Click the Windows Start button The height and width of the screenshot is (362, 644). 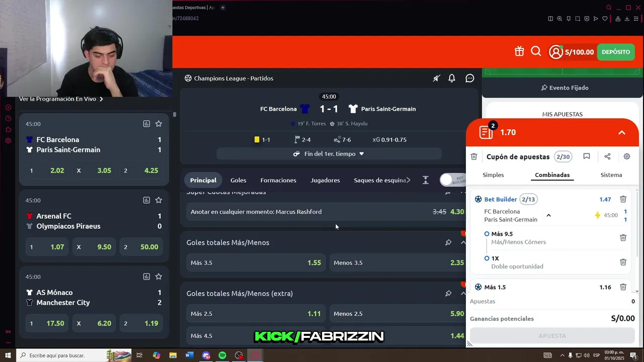point(8,355)
